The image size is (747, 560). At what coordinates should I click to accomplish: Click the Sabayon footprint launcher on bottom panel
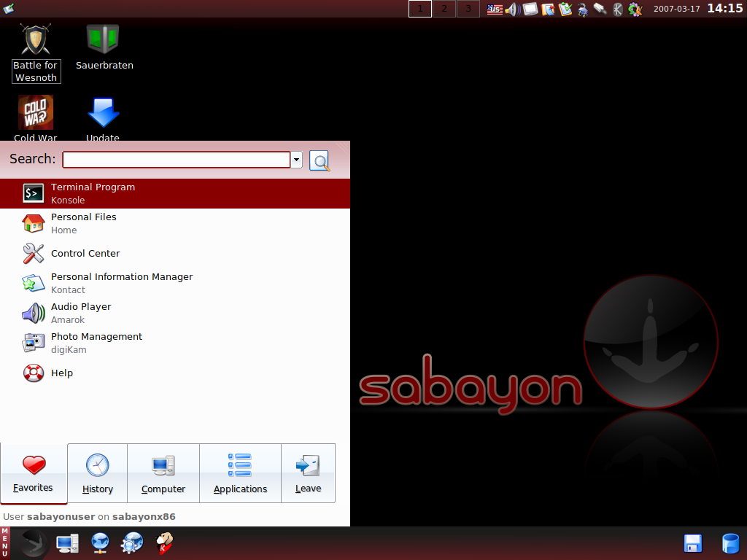click(34, 543)
